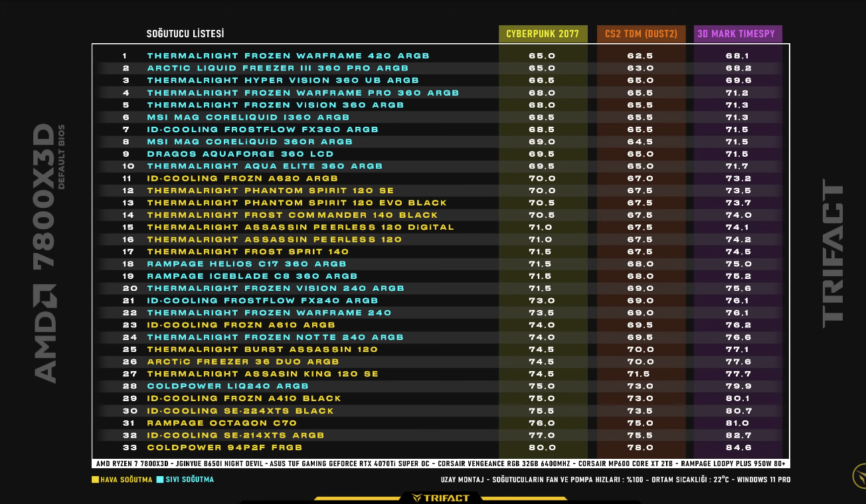Screen dimensions: 866x504
Task: Click the HAVA SOĞUTMA legend label
Action: click(x=126, y=479)
